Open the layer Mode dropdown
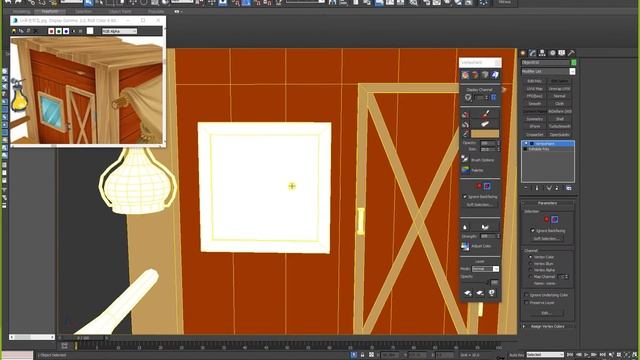 tap(485, 269)
